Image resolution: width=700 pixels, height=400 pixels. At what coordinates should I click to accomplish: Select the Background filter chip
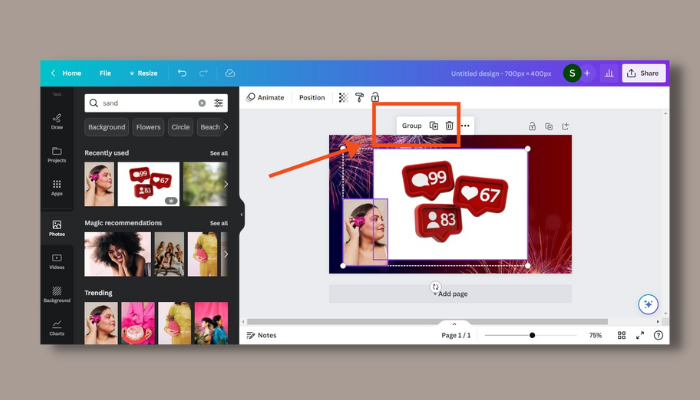[107, 127]
